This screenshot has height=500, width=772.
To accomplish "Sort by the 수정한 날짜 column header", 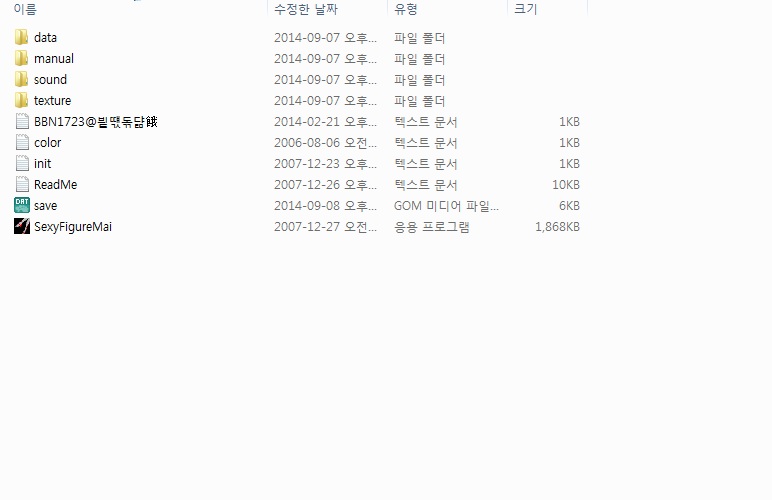I will [x=305, y=9].
